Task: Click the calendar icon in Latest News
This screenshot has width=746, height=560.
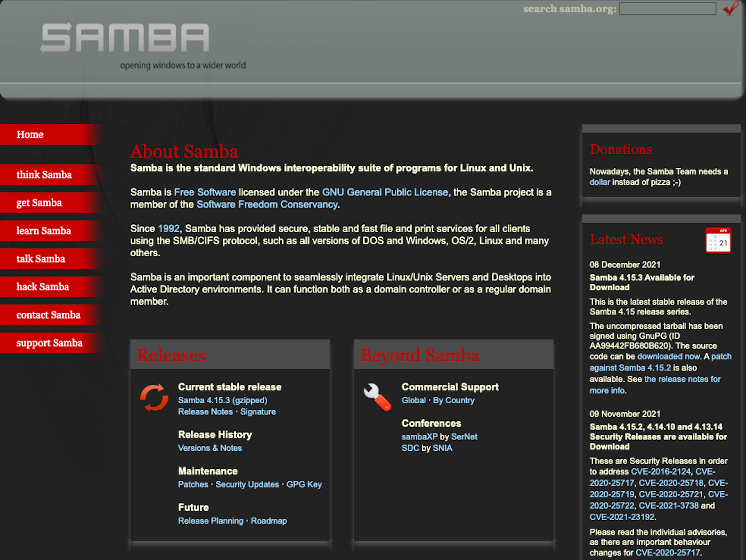Action: pos(718,240)
